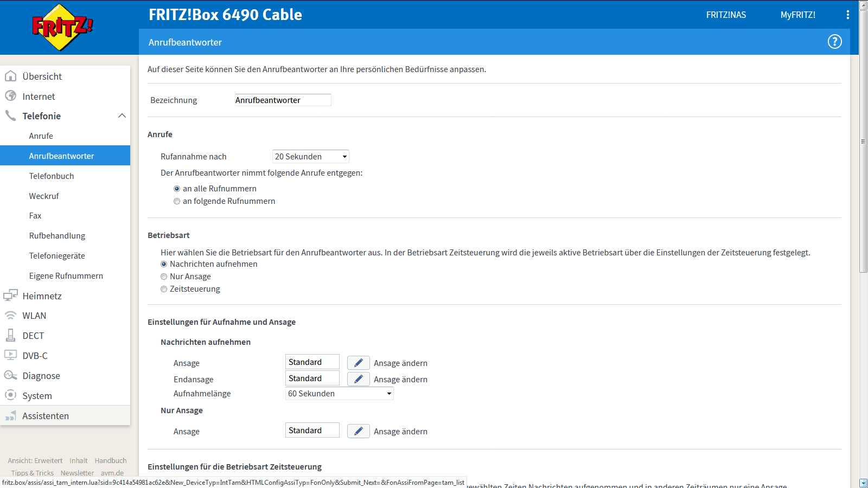The height and width of the screenshot is (488, 868).
Task: Click the scrollbar down arrow
Action: [x=863, y=483]
